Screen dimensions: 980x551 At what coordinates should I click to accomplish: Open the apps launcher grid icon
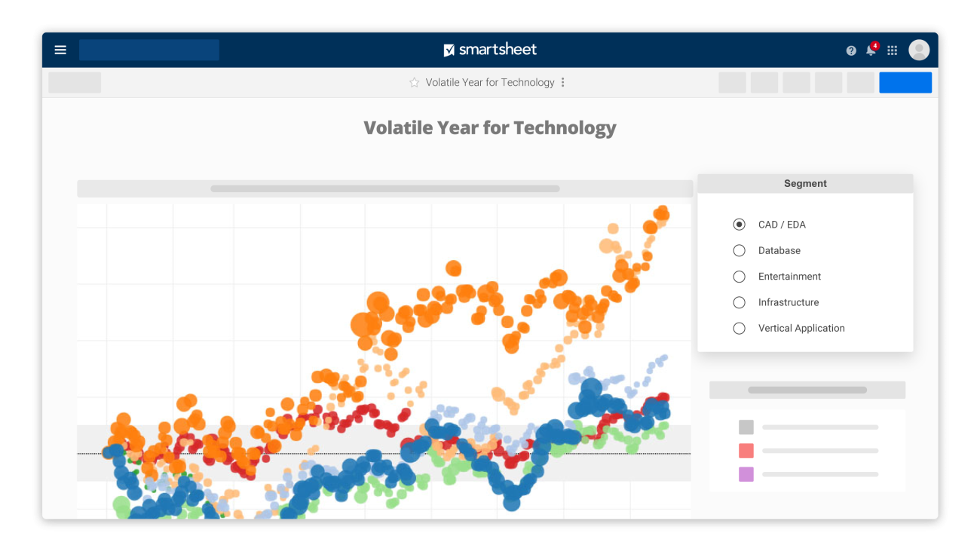[x=891, y=50]
